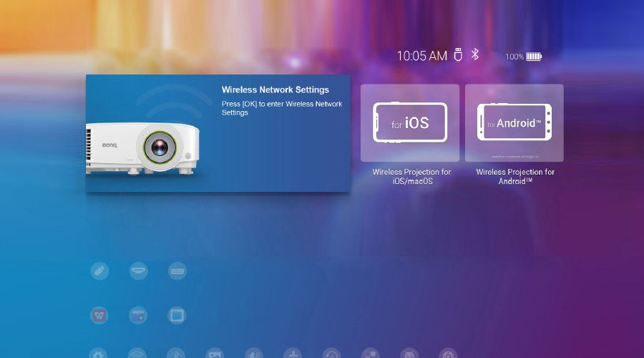Open the Wi-Fi settings icon in bottom row

137,354
